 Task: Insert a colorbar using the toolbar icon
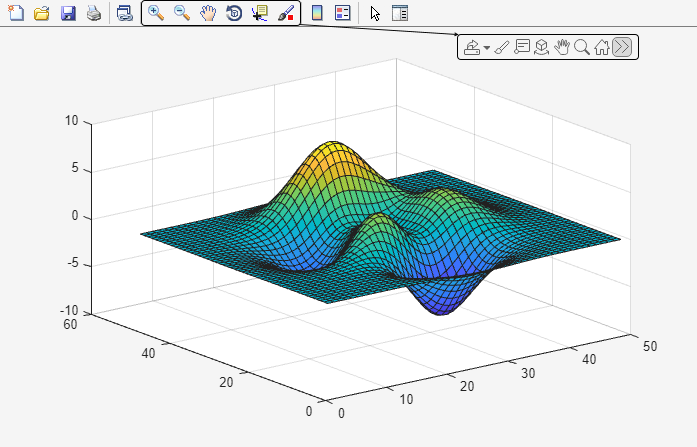(317, 14)
